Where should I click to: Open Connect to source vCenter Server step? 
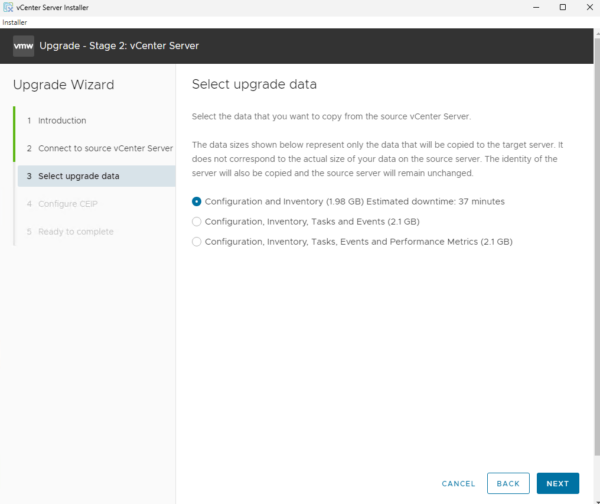coord(105,148)
